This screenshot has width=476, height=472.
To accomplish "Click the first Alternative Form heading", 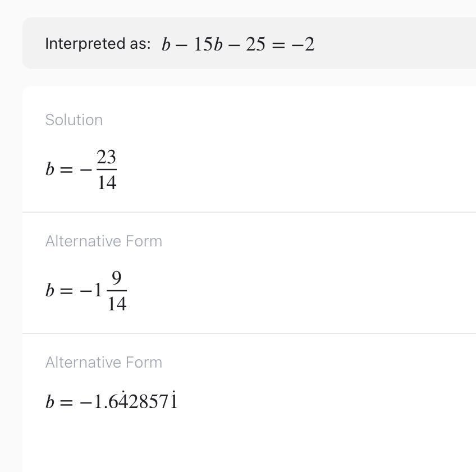I will 103,241.
